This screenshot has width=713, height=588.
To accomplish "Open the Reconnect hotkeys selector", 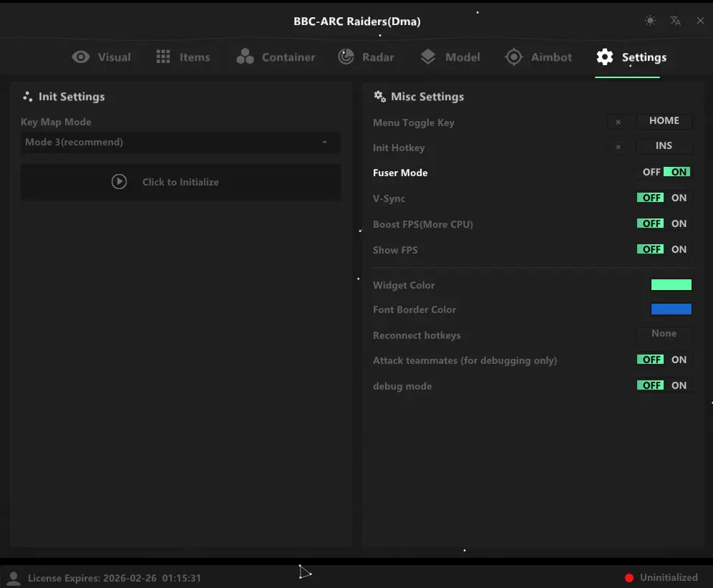I will (663, 333).
